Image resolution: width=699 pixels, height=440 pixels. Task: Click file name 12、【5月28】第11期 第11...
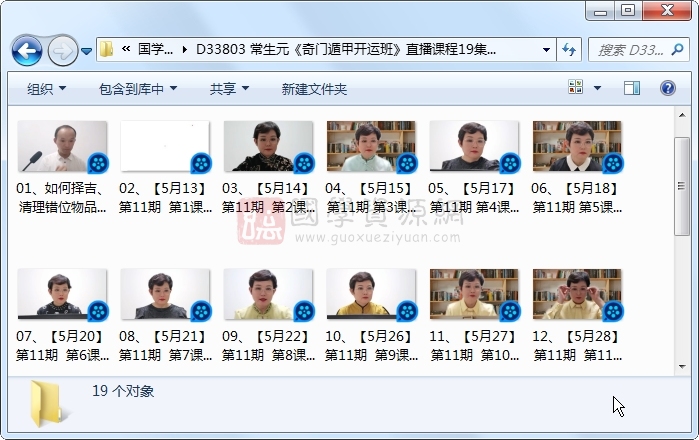click(577, 345)
